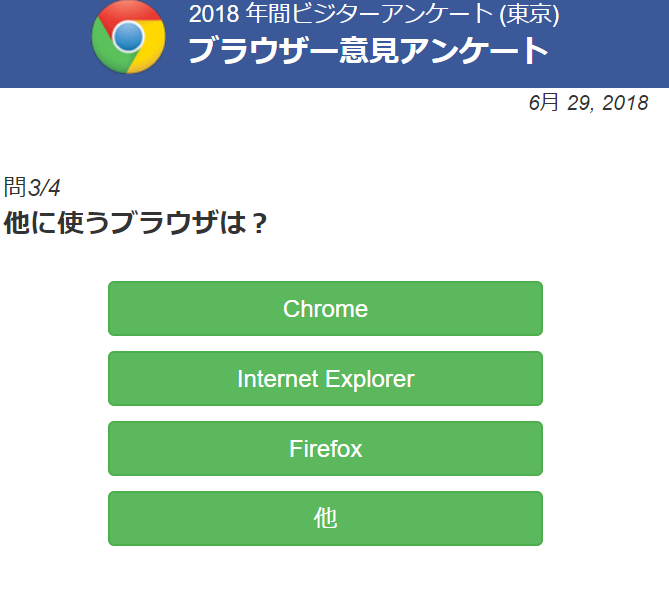Tap the green button labeled Chrome

point(325,308)
